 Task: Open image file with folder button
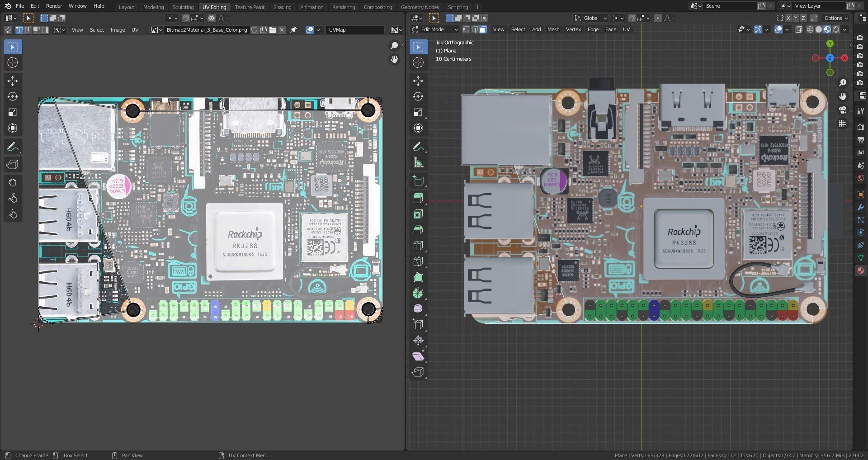click(x=273, y=30)
